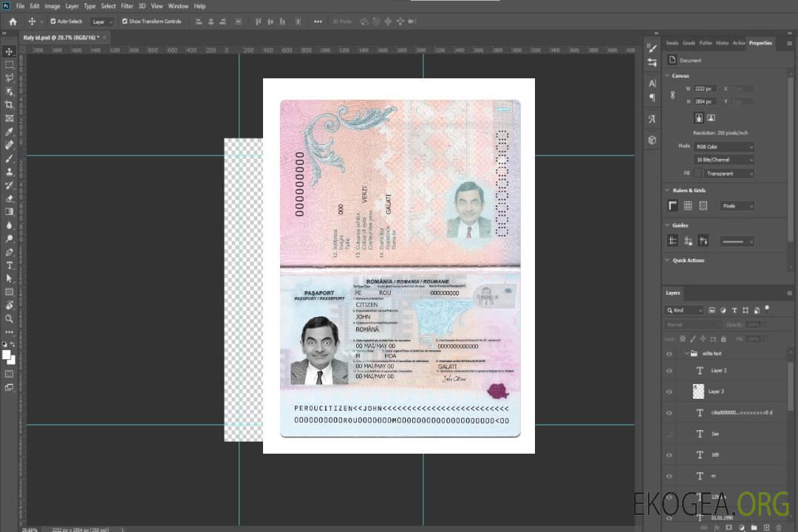The width and height of the screenshot is (798, 532).
Task: Select the Move tool in the toolbox
Action: click(9, 52)
